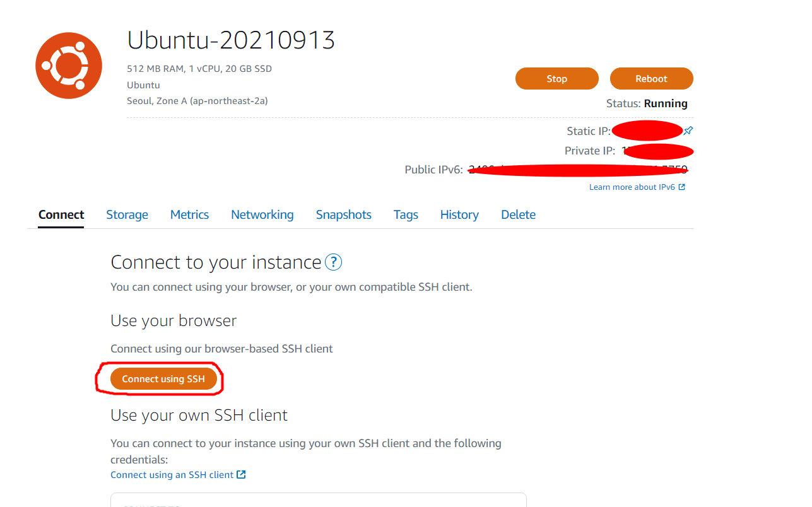Open the Snapshots tab
The height and width of the screenshot is (507, 812).
pos(343,214)
